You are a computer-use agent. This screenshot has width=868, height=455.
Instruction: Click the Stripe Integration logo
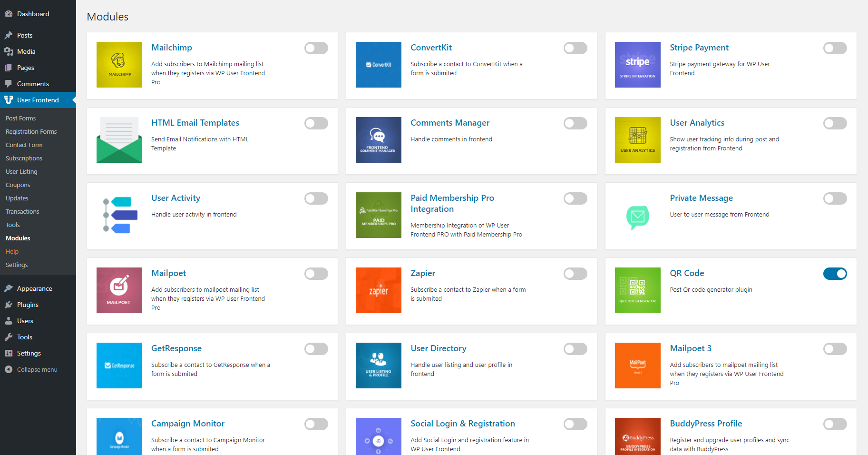[637, 65]
